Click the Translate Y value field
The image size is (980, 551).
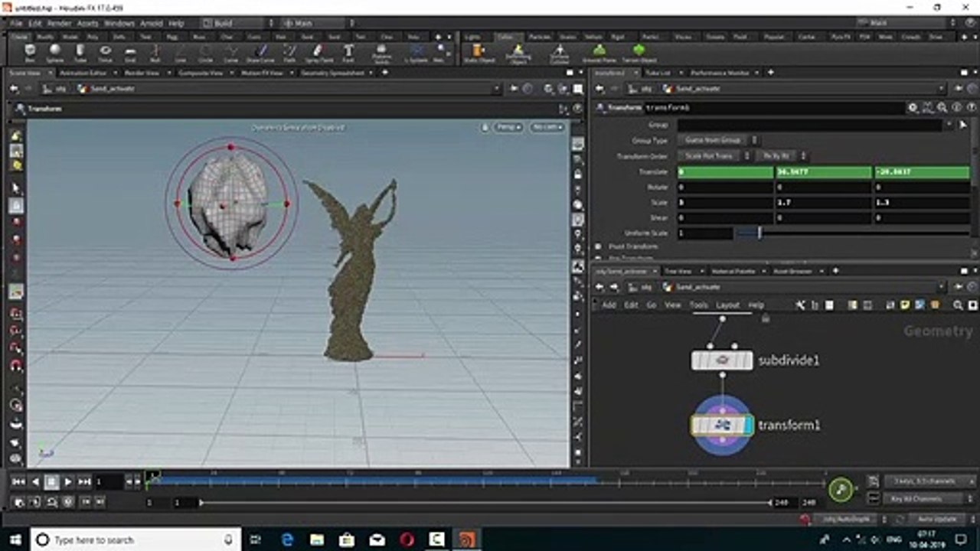tap(823, 172)
